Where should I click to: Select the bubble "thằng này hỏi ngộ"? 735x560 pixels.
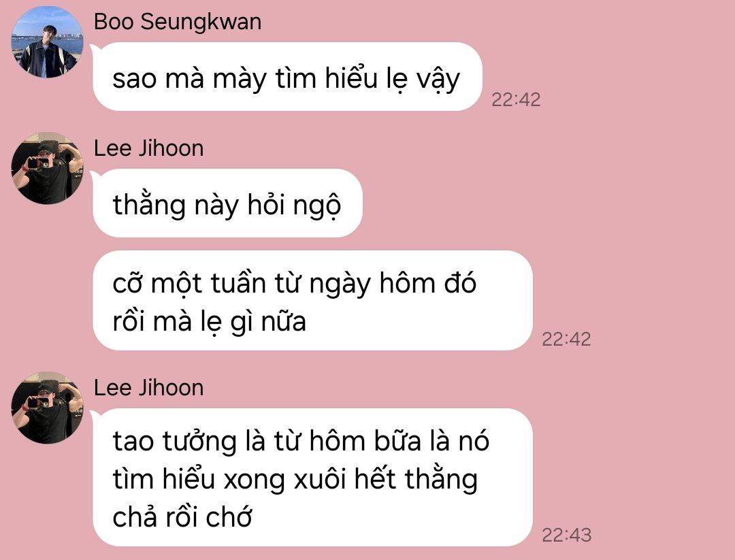point(227,203)
